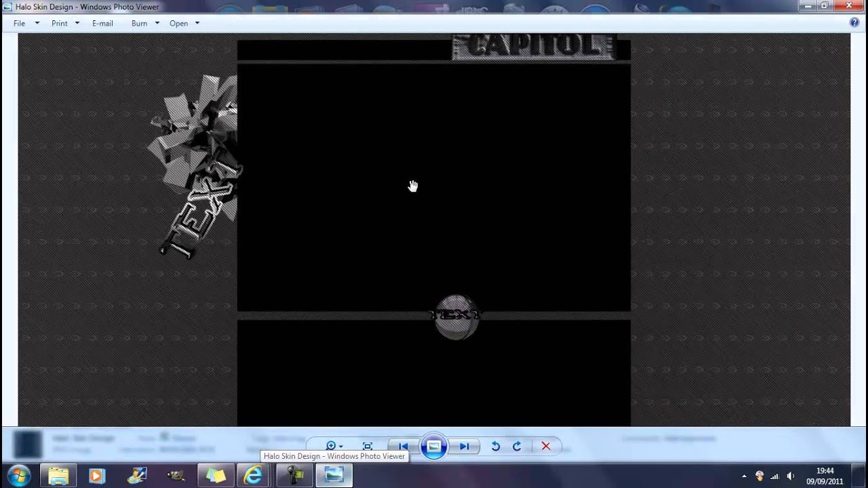Open Paint from the taskbar

pos(137,476)
